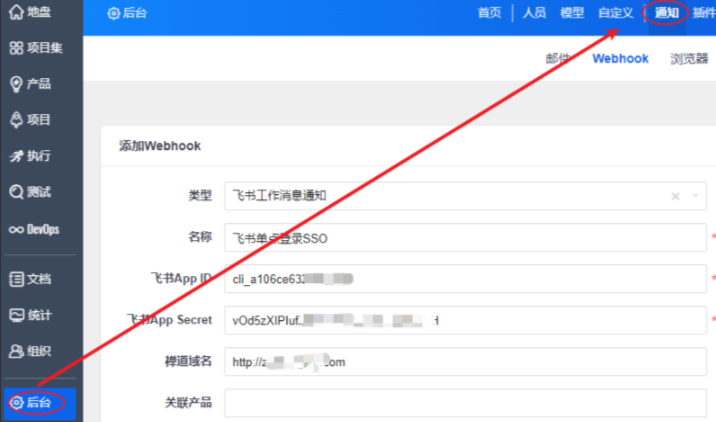
Task: Click the 类型 field label
Action: click(x=200, y=195)
